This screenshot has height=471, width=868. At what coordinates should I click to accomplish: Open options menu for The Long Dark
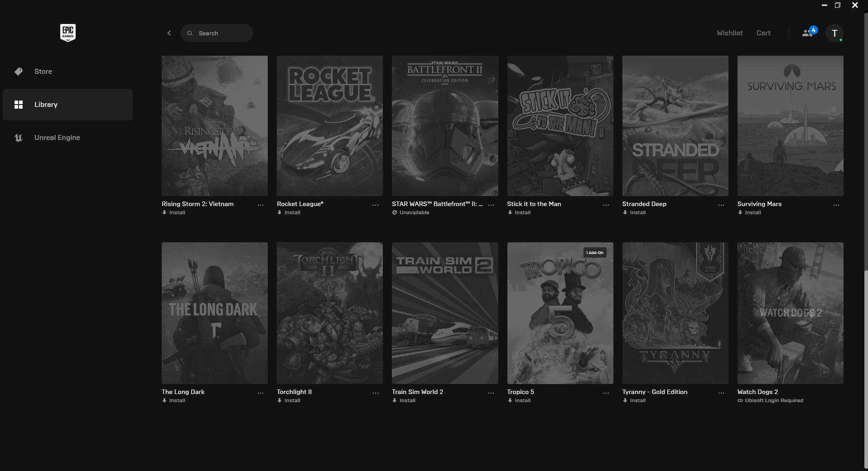point(260,393)
